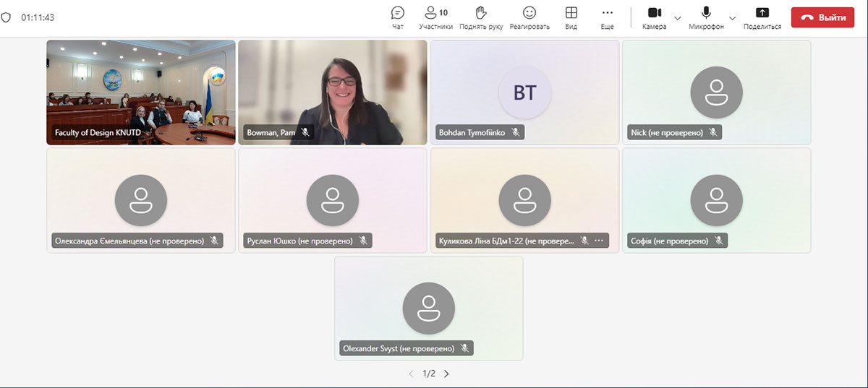This screenshot has height=388, width=868.
Task: Click the meeting timer 01:11:43
Action: coord(38,17)
